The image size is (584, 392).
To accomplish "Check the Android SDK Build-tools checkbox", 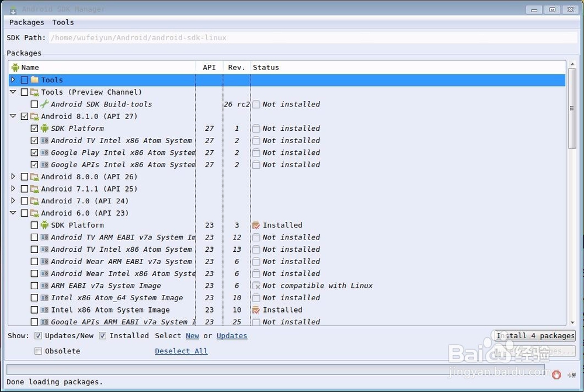I will [x=34, y=104].
